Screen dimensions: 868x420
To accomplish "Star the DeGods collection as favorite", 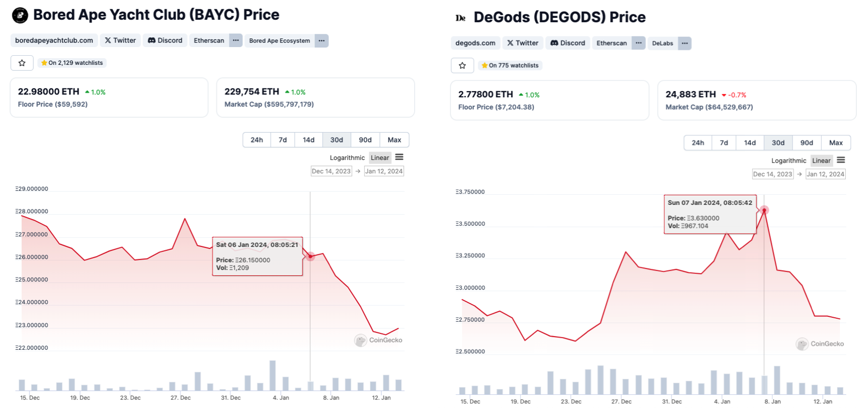I will [462, 65].
